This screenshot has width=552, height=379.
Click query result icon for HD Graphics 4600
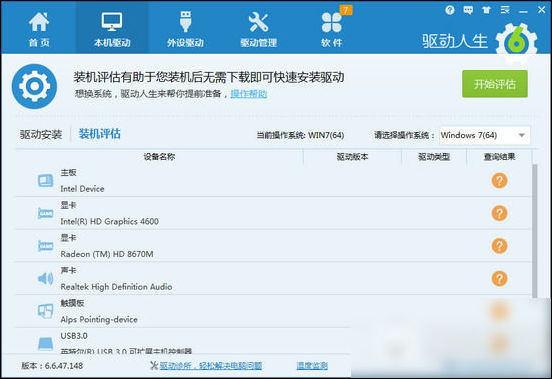click(x=499, y=213)
